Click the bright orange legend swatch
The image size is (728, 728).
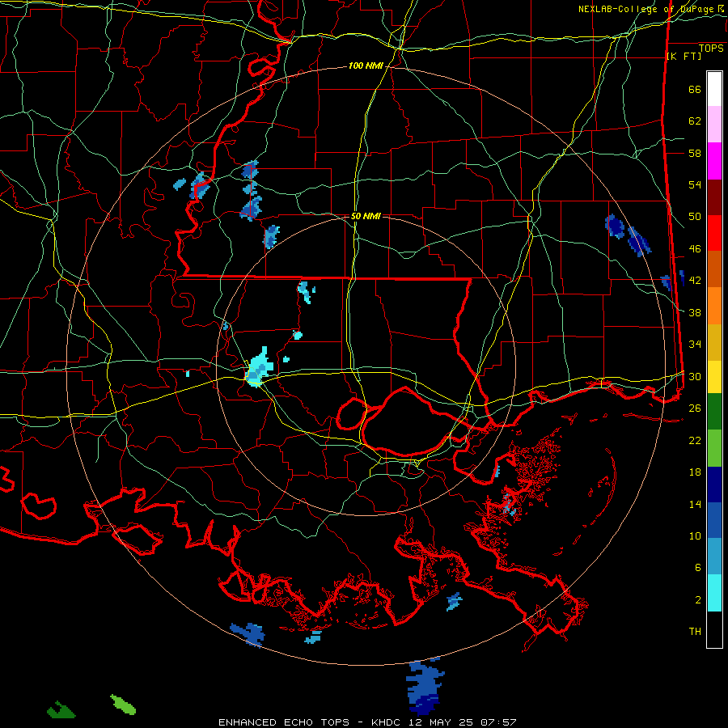714,306
